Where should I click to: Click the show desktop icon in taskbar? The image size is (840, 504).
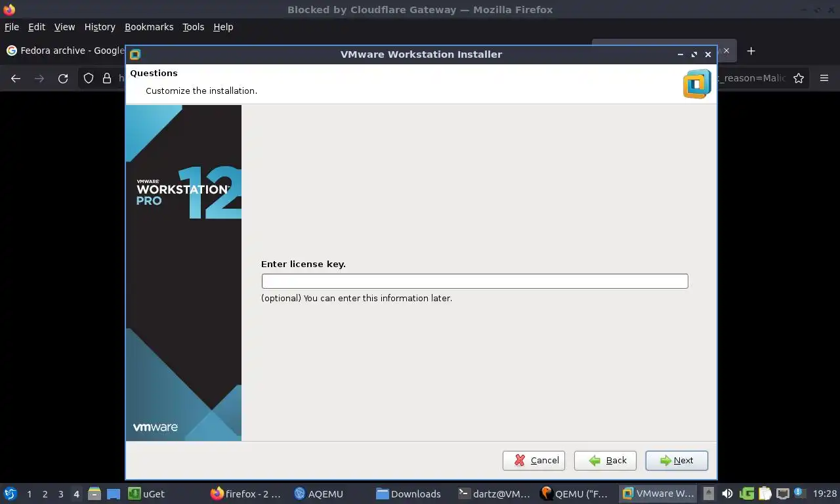[113, 493]
